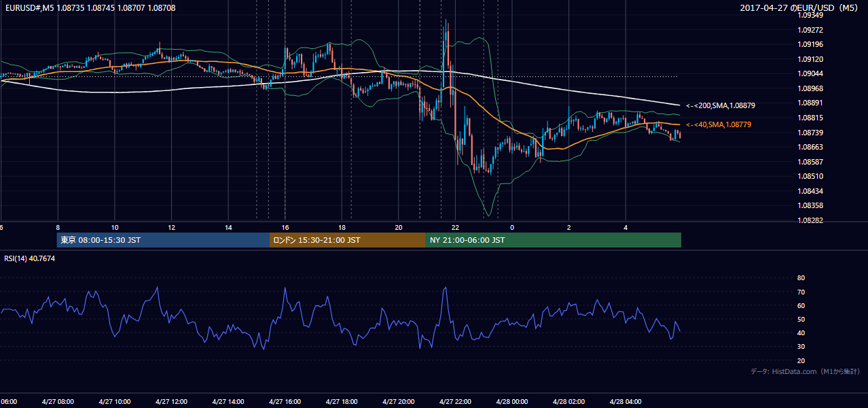
Task: Open the HistData.com data source credit
Action: [805, 371]
